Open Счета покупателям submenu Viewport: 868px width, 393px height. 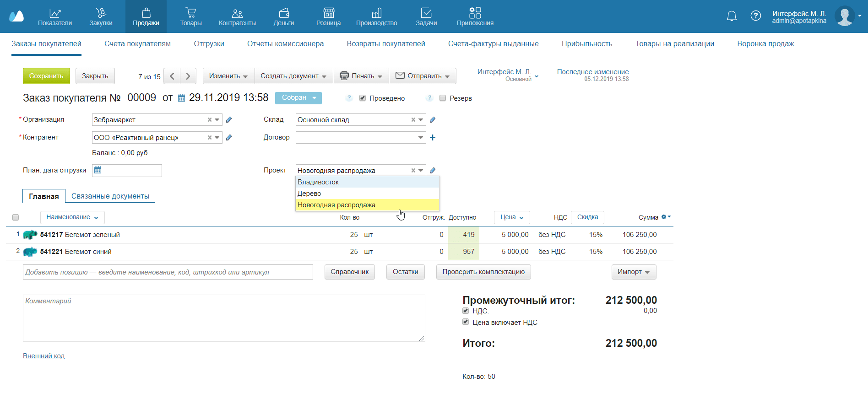tap(137, 44)
